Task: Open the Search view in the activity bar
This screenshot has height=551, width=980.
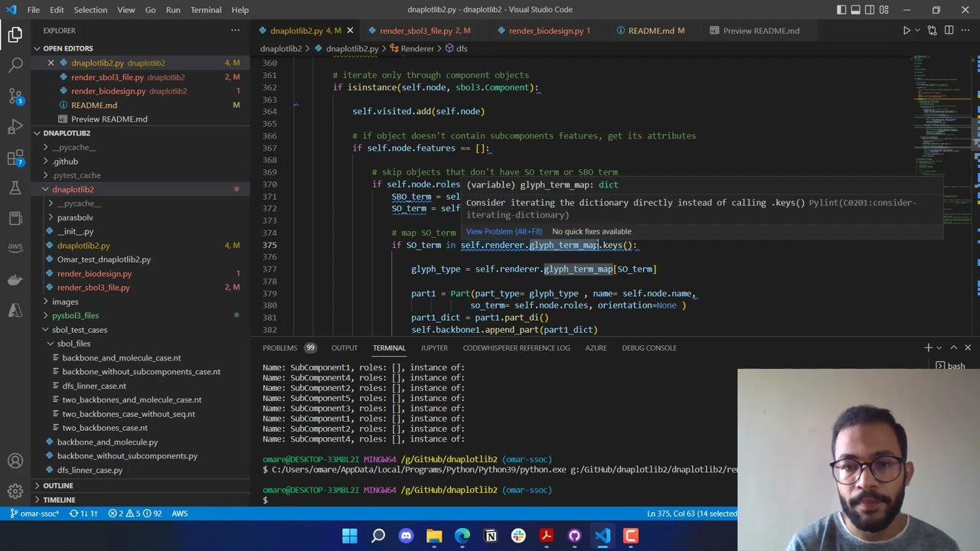Action: point(15,65)
